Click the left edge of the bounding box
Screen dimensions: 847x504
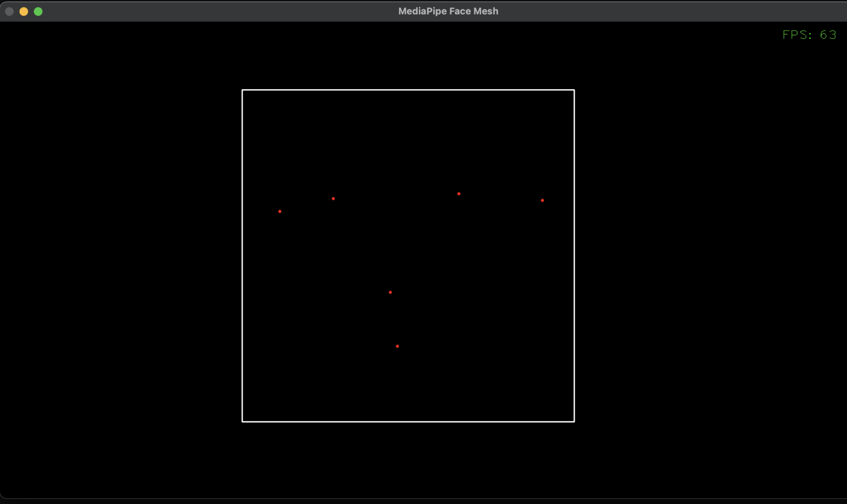[243, 256]
